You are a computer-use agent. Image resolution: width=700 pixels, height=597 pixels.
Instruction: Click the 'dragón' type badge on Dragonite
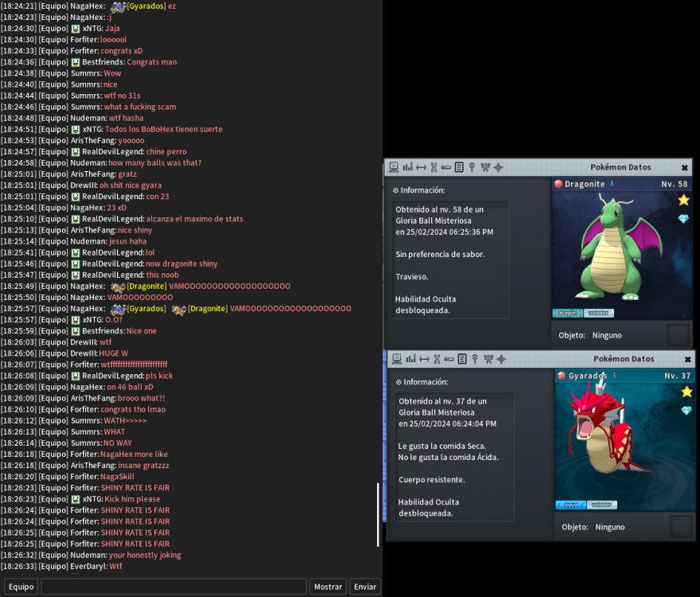pos(567,313)
